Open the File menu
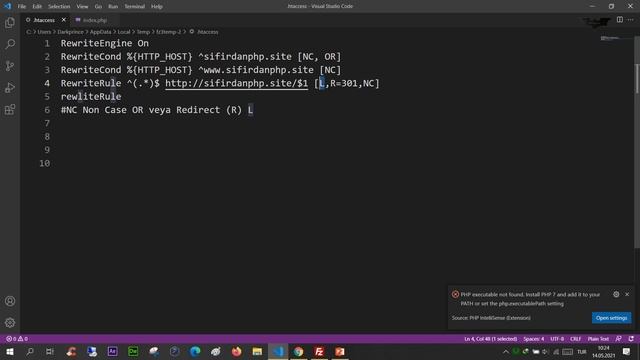This screenshot has width=640, height=360. click(x=22, y=6)
